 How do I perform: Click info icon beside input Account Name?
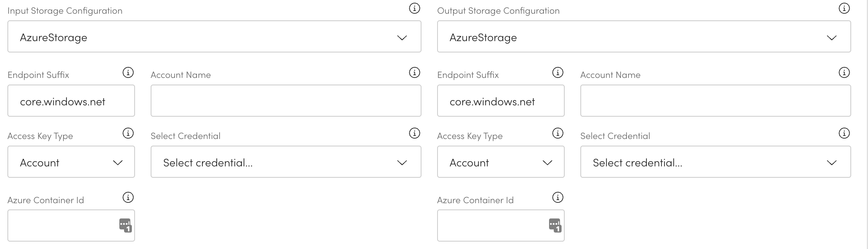[414, 72]
